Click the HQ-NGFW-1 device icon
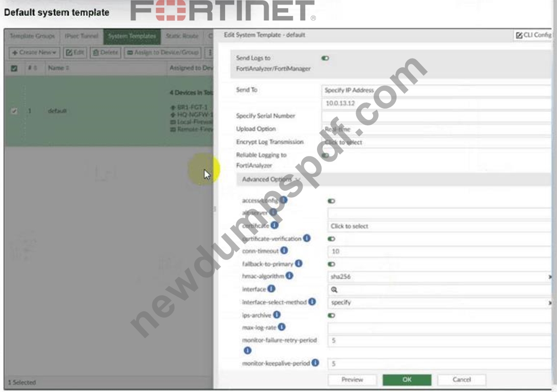 click(173, 115)
